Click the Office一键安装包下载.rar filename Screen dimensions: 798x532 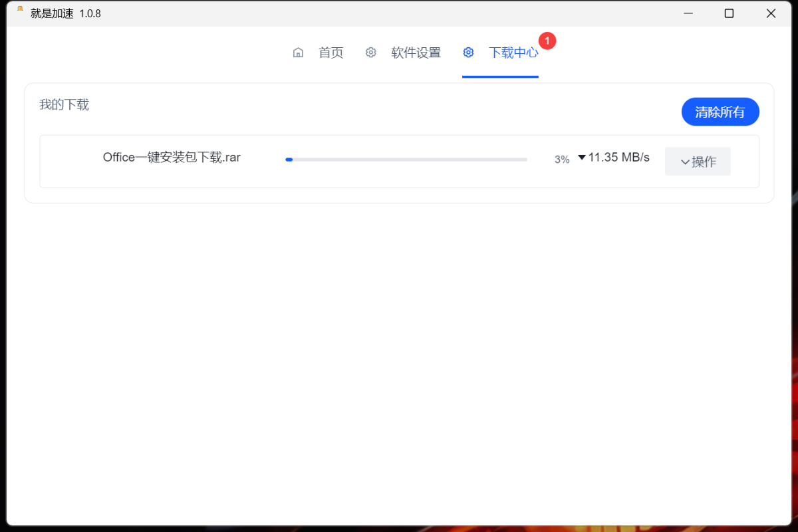172,158
